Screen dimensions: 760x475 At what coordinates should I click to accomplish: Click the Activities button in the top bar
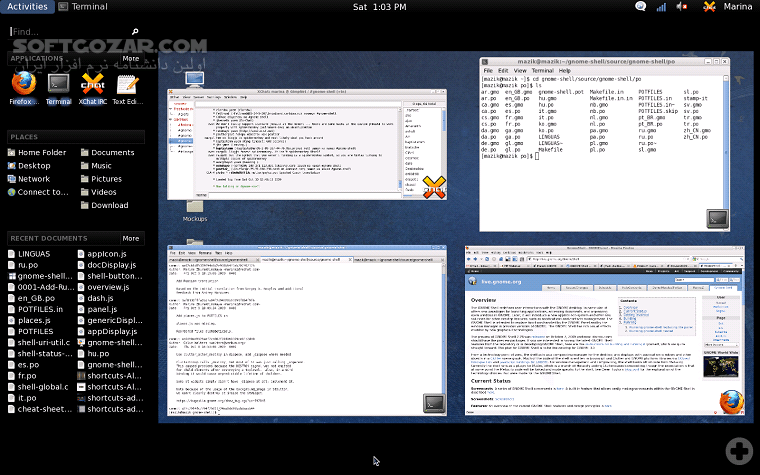coord(26,7)
